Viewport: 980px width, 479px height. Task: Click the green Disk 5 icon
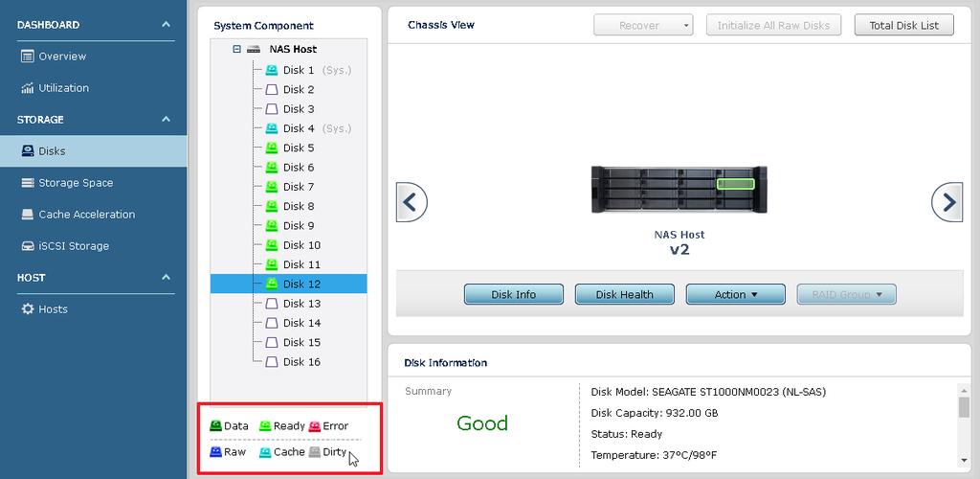tap(271, 148)
